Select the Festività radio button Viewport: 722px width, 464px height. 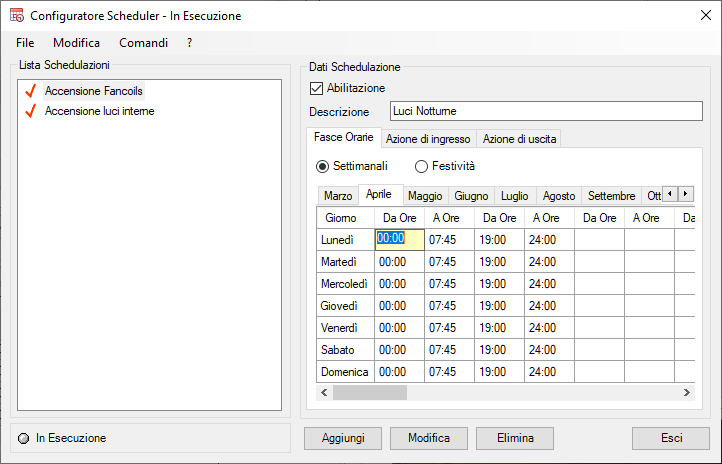tap(421, 166)
